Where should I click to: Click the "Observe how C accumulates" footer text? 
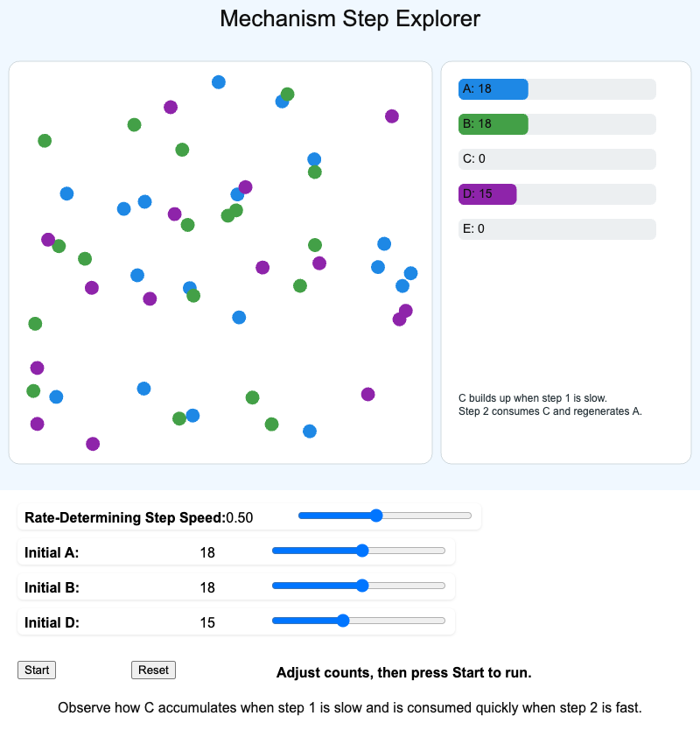point(350,707)
